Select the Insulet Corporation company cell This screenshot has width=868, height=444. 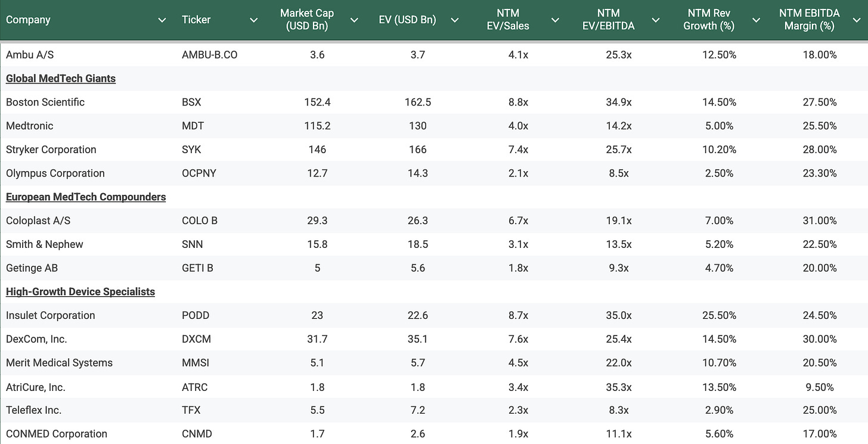[51, 315]
